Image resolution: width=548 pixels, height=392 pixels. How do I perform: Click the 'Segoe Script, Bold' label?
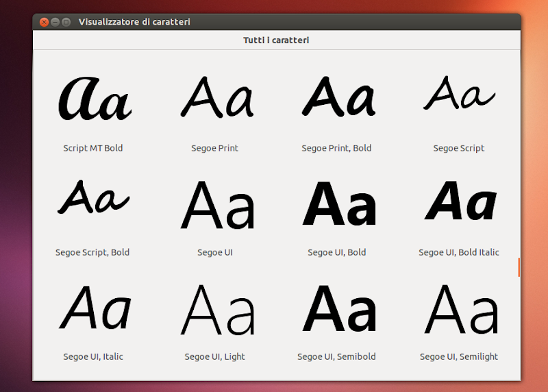click(92, 252)
